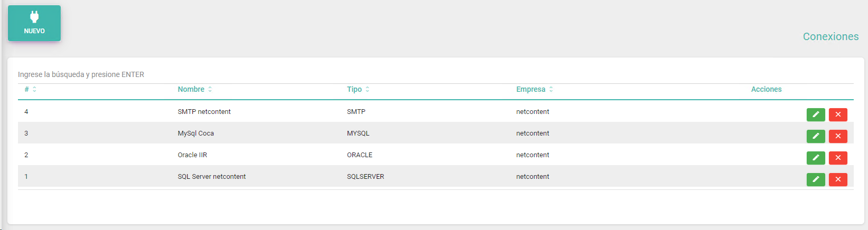Click the Acciones column header
Viewport: 868px width, 230px height.
pos(766,89)
